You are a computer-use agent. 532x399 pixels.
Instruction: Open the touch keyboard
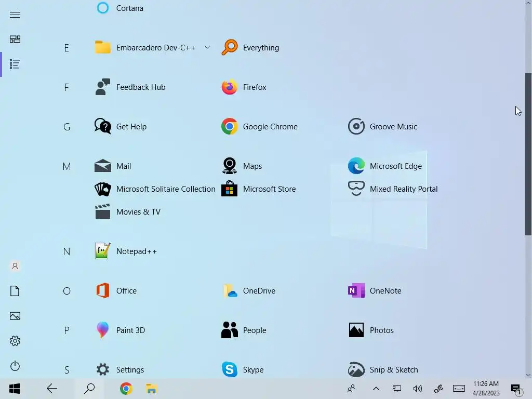(x=459, y=389)
